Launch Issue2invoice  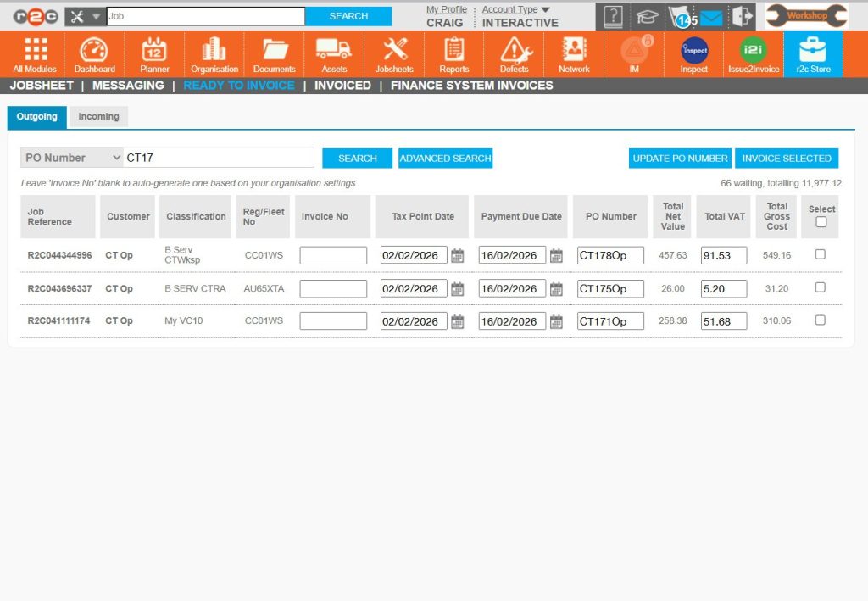[753, 53]
